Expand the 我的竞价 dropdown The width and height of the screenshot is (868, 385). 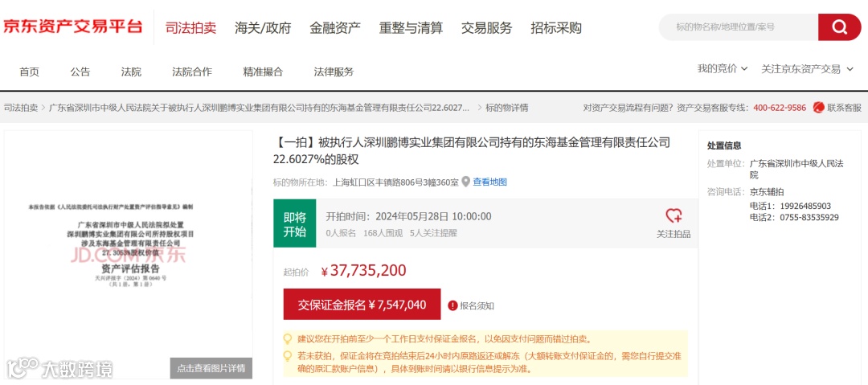pyautogui.click(x=722, y=68)
